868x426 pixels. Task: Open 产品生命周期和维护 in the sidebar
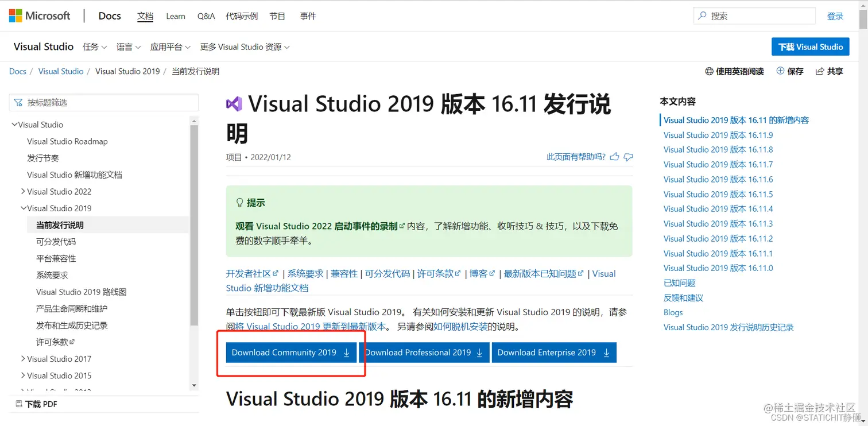[72, 308]
